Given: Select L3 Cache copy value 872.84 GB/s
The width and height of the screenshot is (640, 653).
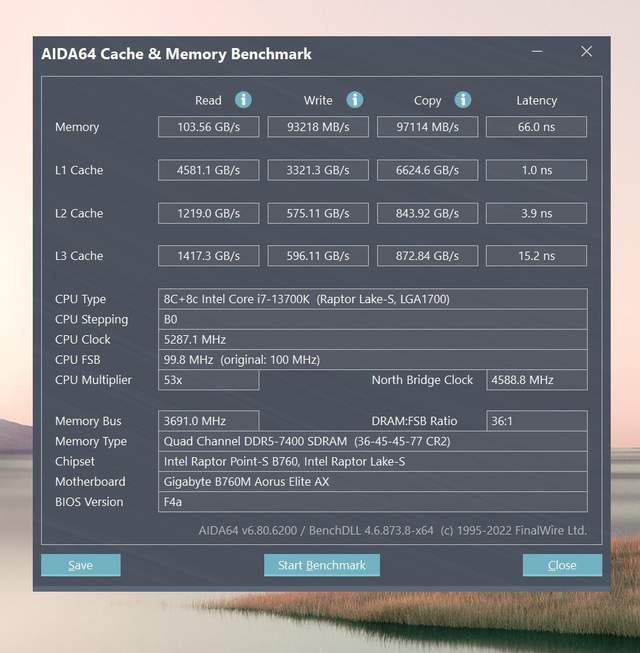Looking at the screenshot, I should [428, 256].
